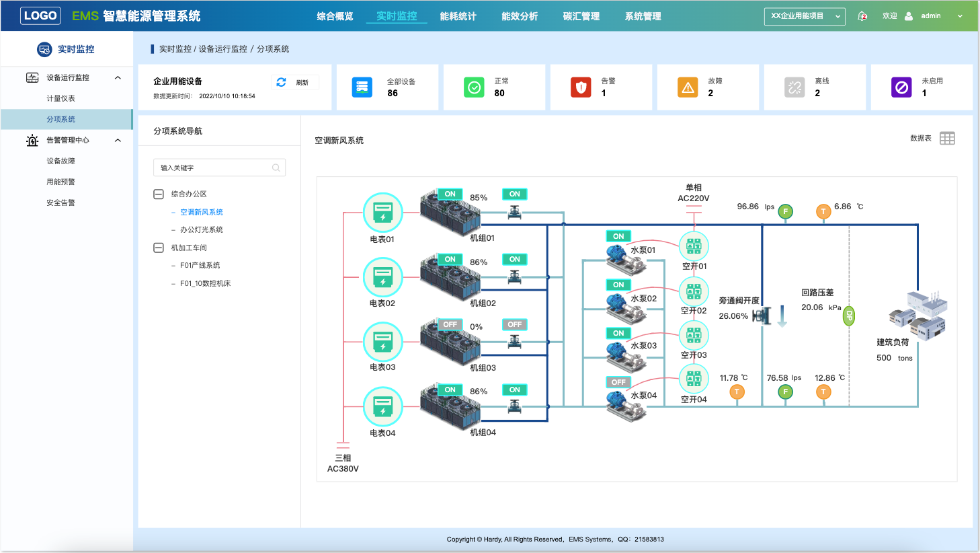Click the 全部设备 blue device icon

tap(362, 87)
